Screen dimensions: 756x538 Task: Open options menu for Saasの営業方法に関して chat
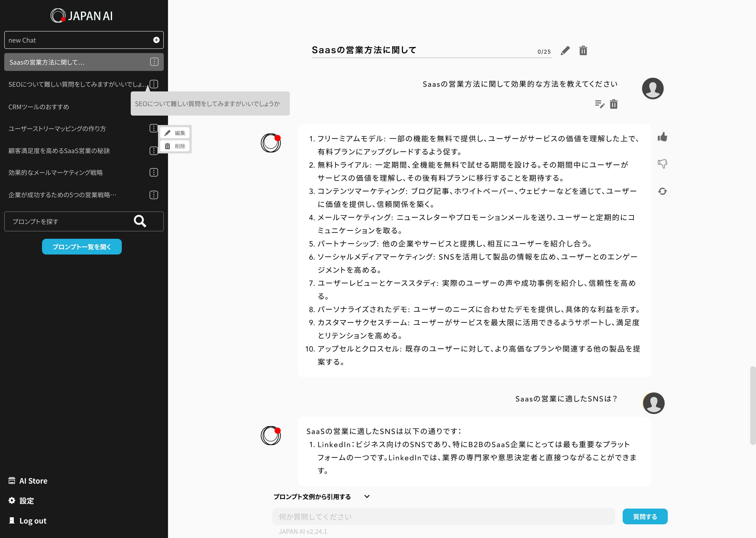pyautogui.click(x=154, y=62)
